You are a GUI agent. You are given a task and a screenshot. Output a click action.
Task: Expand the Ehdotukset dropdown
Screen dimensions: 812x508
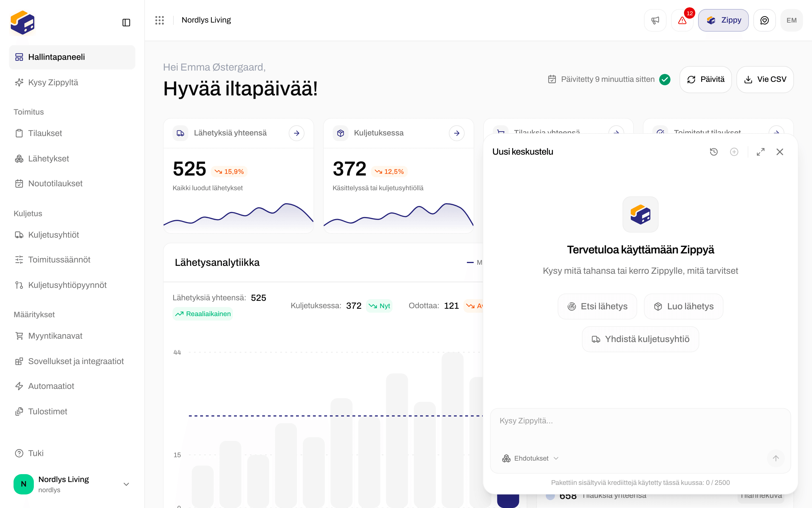(x=530, y=458)
